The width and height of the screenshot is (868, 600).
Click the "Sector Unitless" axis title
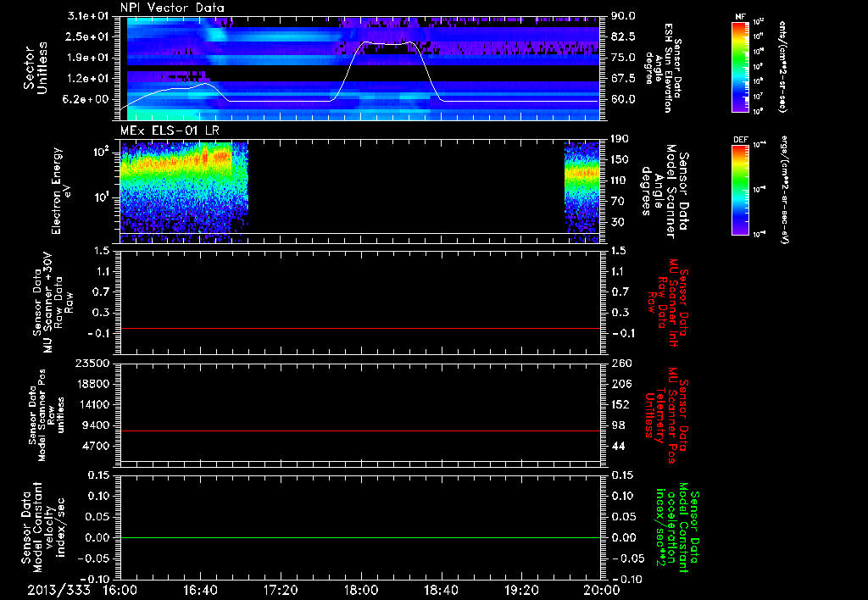click(36, 68)
